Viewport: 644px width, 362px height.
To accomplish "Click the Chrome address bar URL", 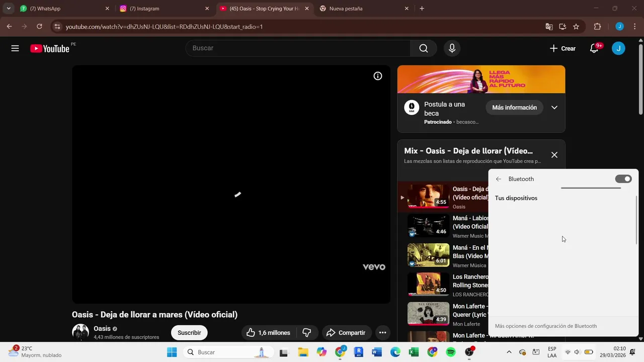I will pos(164,26).
